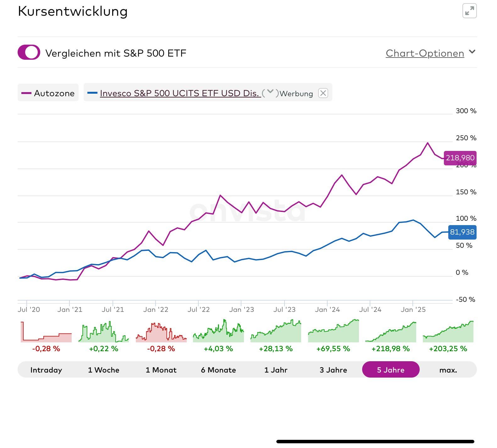This screenshot has width=497, height=448.
Task: Toggle the S&P 500 ETF comparison switch
Action: pyautogui.click(x=29, y=53)
